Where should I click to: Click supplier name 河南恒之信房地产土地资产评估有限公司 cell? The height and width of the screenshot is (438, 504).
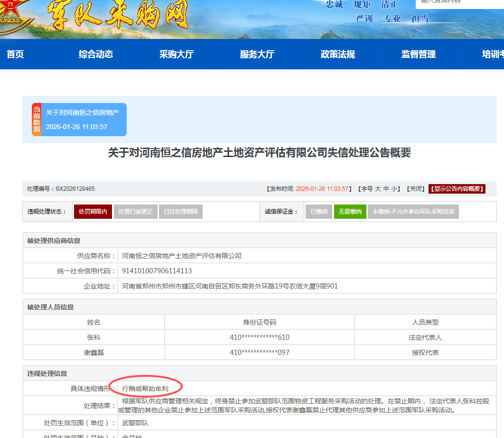(x=307, y=256)
